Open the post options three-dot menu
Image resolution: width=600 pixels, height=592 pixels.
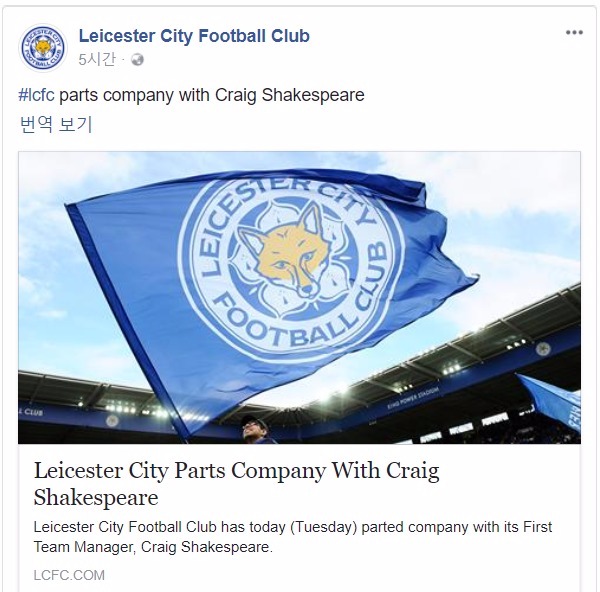pos(574,33)
